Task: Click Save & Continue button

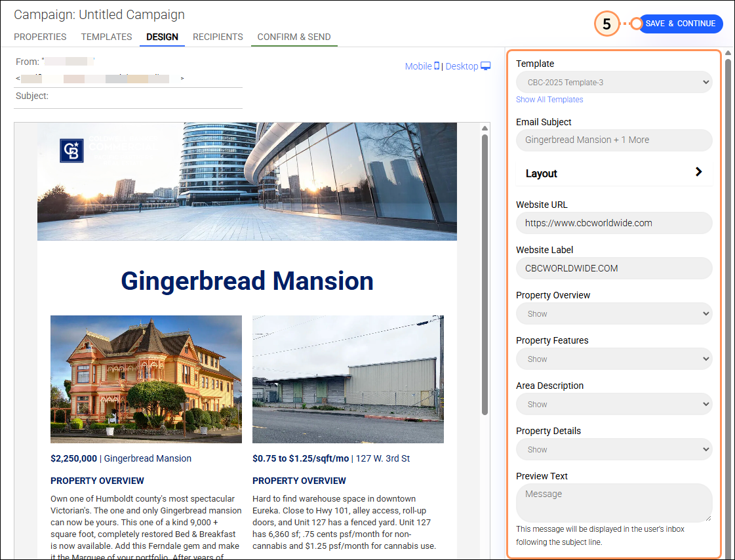Action: [680, 24]
